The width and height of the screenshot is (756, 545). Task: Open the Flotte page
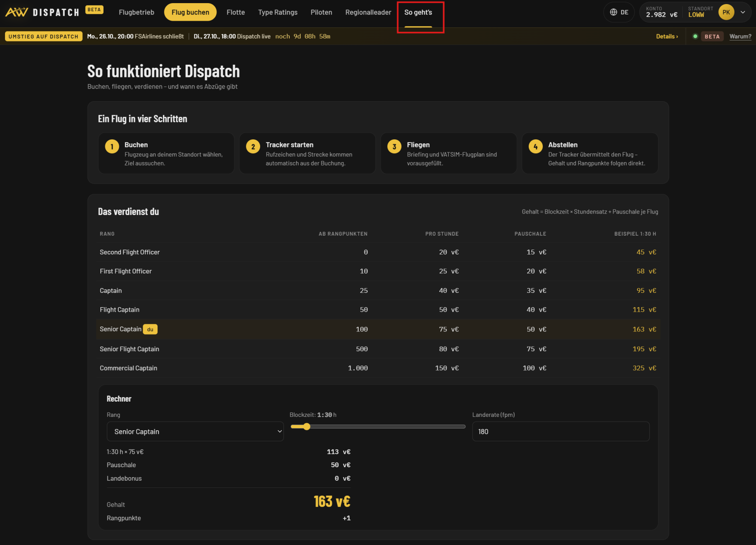[236, 12]
